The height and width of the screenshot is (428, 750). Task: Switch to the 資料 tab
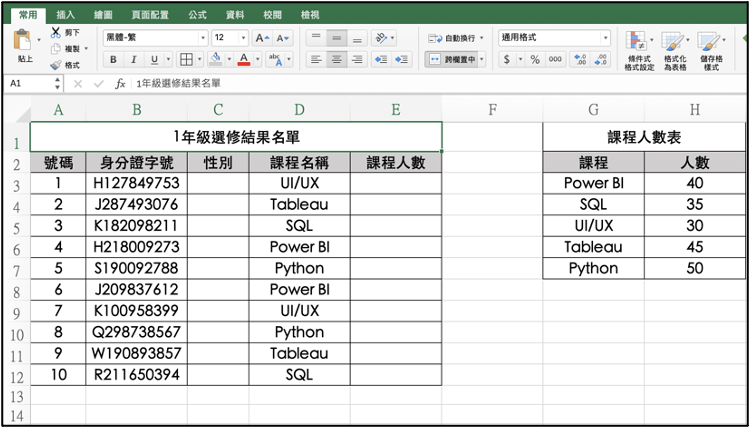point(235,15)
